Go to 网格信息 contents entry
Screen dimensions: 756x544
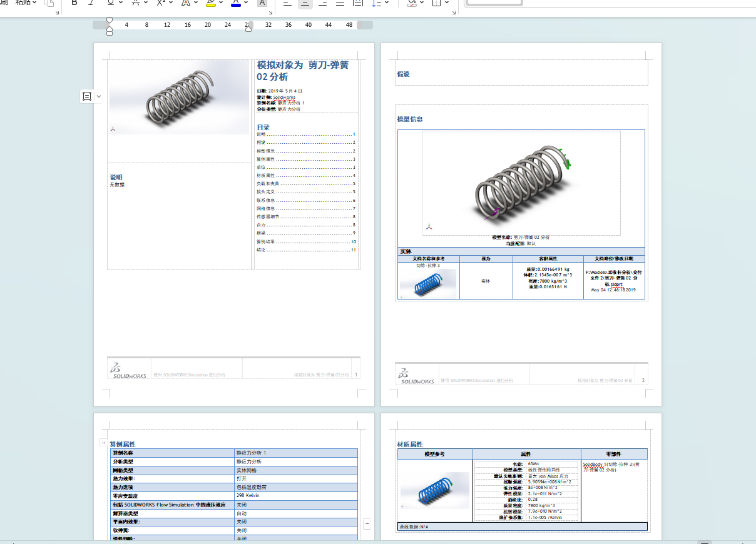pos(306,208)
